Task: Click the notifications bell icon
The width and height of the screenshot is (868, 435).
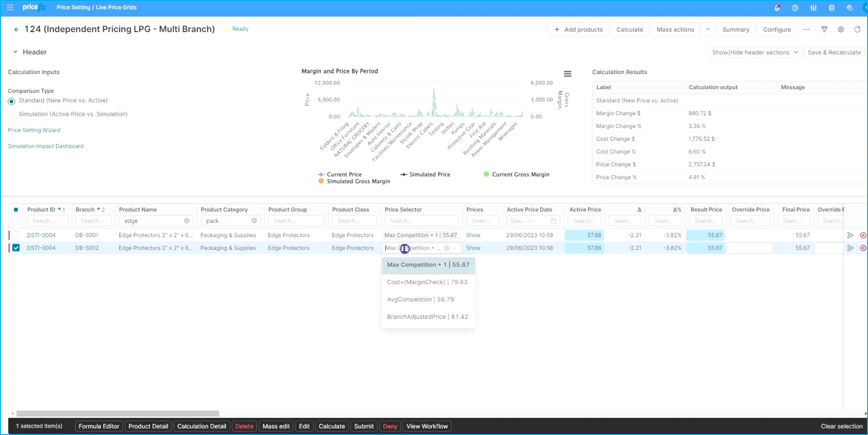Action: 777,8
